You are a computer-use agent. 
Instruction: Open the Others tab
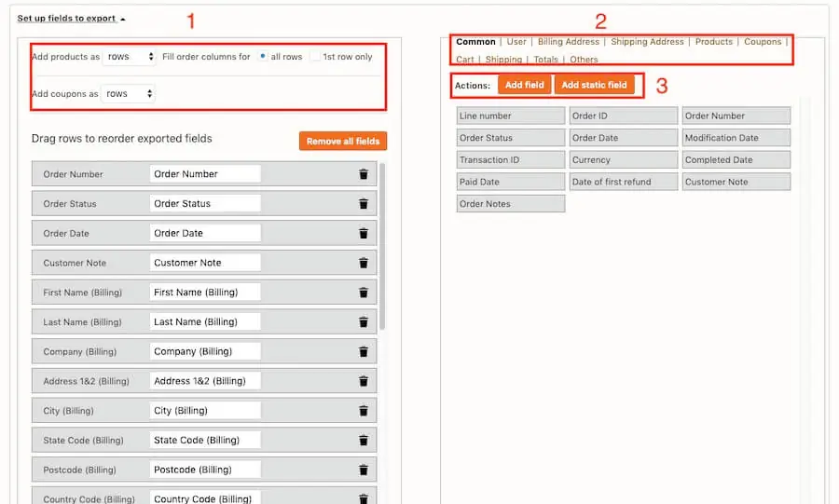584,60
